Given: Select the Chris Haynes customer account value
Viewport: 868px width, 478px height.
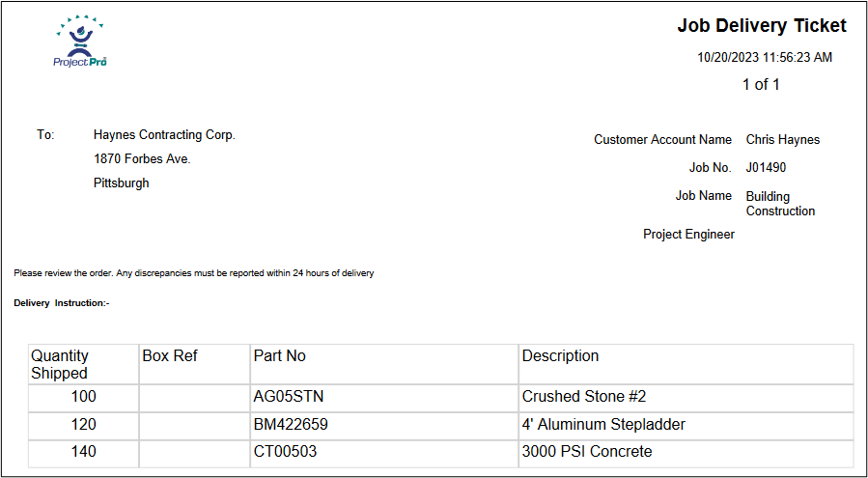Looking at the screenshot, I should coord(782,140).
